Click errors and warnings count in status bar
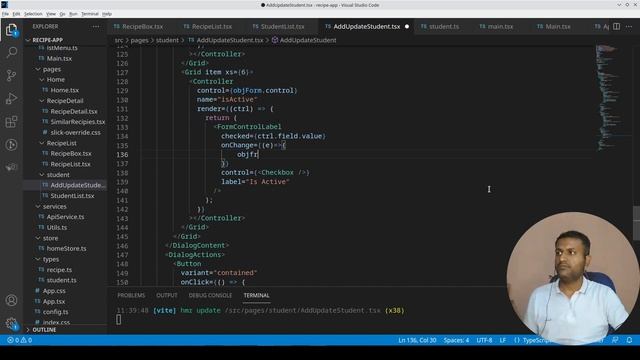 (x=20, y=340)
